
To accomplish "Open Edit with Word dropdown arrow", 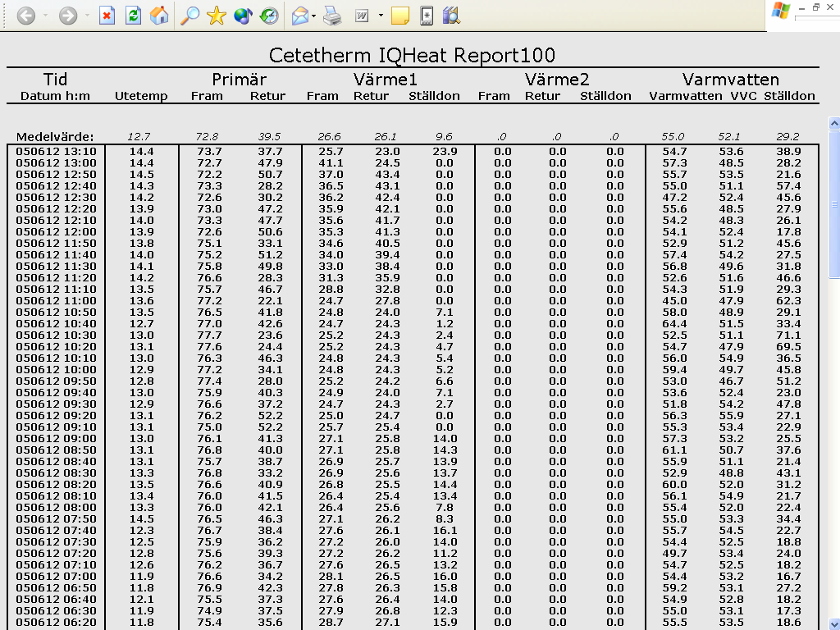I will pyautogui.click(x=381, y=16).
